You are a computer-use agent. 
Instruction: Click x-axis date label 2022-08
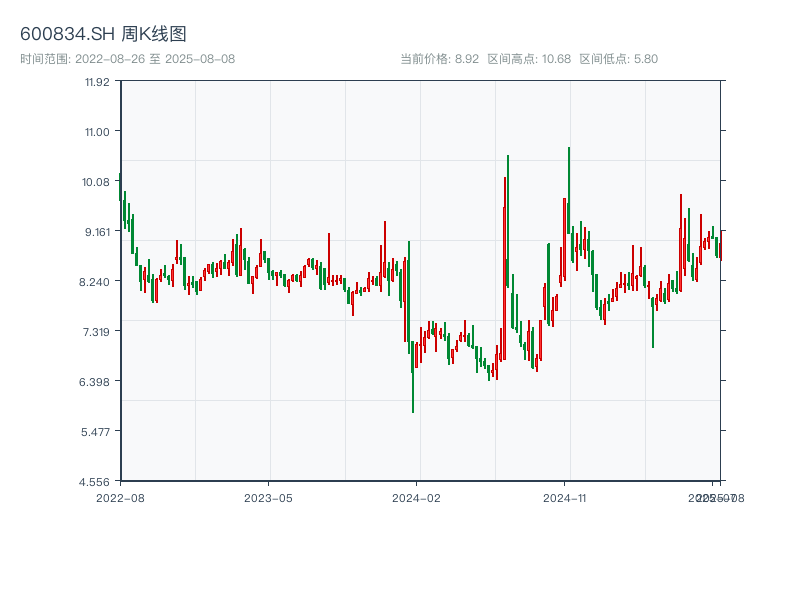pos(120,498)
